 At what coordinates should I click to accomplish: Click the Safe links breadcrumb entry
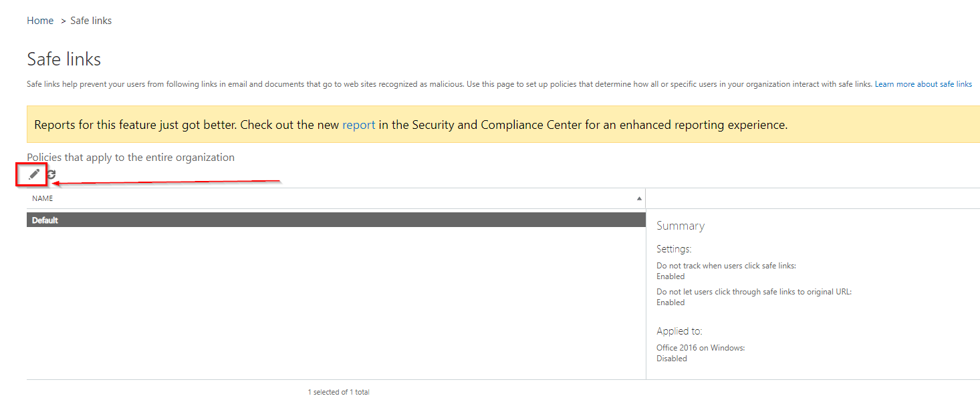click(x=91, y=20)
